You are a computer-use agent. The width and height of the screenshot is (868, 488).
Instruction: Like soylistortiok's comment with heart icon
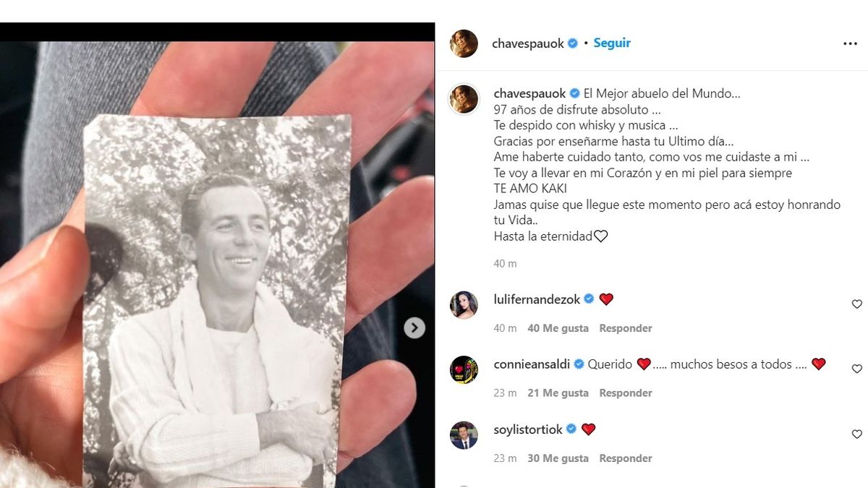pyautogui.click(x=856, y=435)
